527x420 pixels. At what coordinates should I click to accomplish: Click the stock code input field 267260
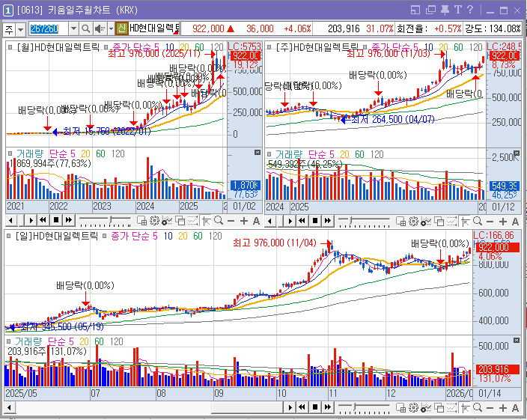pos(49,29)
